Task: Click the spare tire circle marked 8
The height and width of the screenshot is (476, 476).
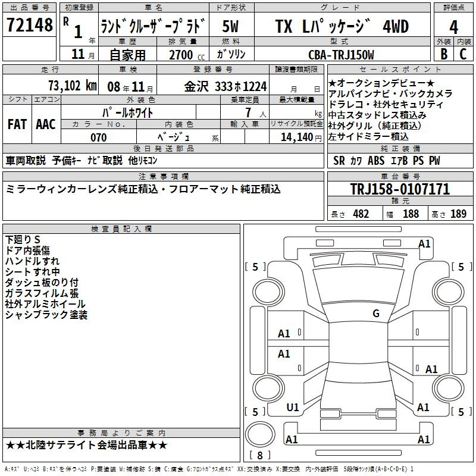Action: (x=260, y=434)
